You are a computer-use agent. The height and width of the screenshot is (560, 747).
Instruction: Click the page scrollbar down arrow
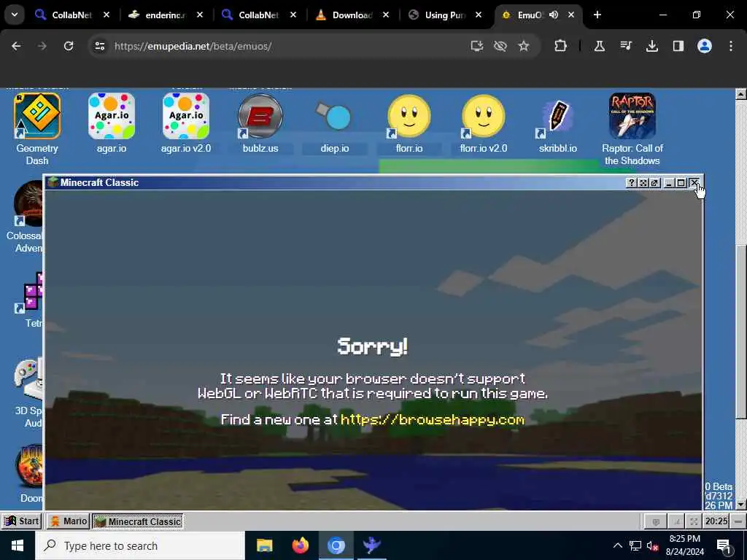pyautogui.click(x=740, y=505)
